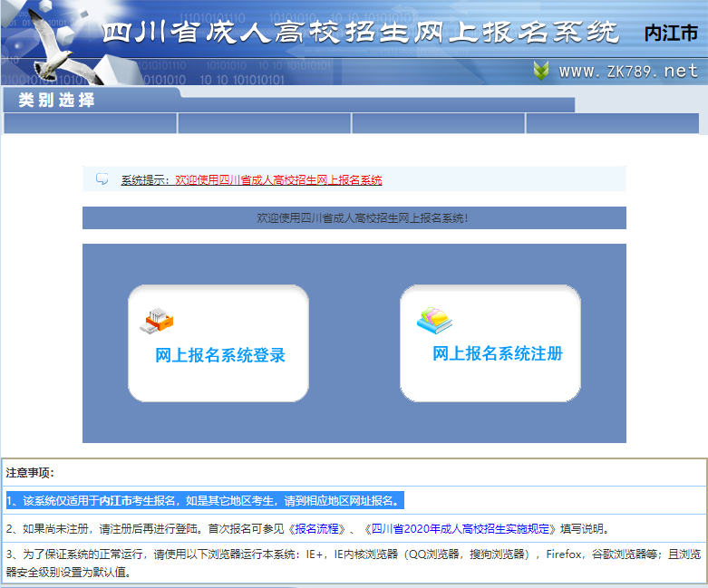
Task: Open 四川省2020年成人高校招生实施规定 link
Action: coord(461,528)
